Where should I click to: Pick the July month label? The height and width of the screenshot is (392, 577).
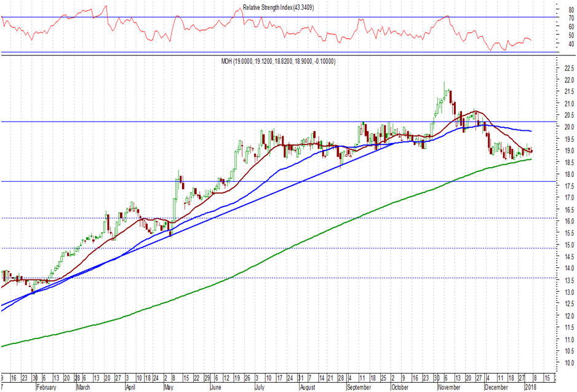(260, 387)
